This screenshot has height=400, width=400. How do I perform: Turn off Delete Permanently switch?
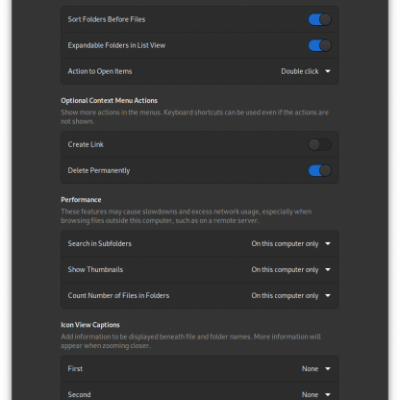320,170
